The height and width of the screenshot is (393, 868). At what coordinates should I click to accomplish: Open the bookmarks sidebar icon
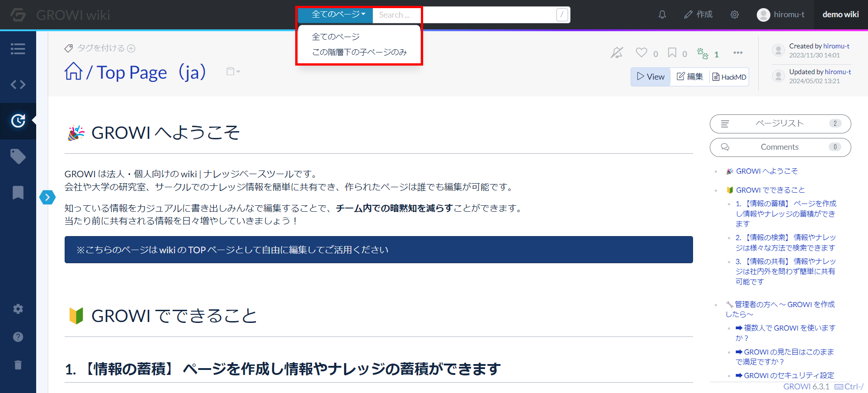[x=18, y=193]
